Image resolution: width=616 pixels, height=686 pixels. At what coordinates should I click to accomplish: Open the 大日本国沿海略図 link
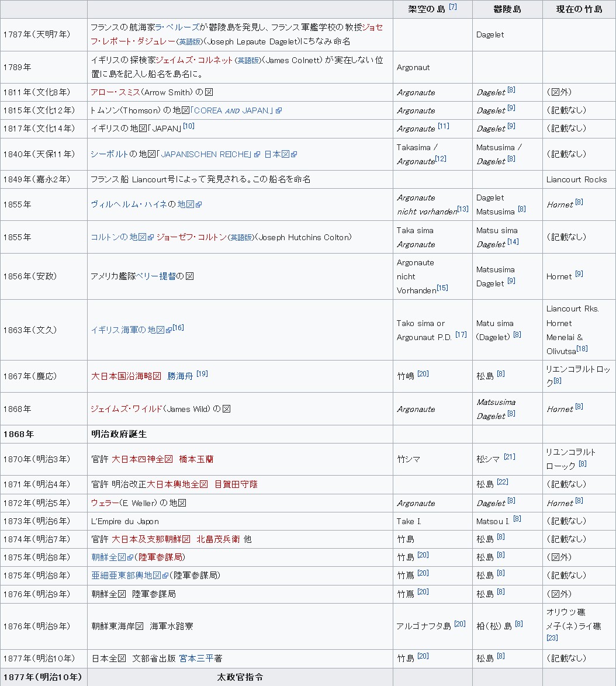pos(126,376)
